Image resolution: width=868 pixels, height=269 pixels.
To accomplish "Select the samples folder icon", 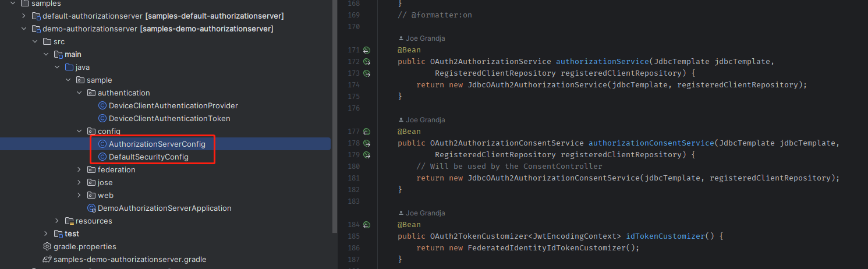I will (x=24, y=3).
